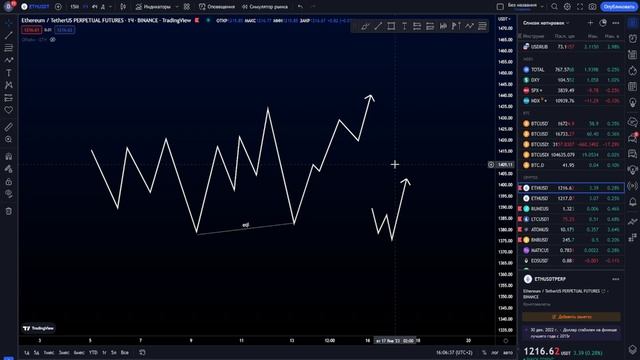
Task: Delete drawings with trash icon
Action: [x=9, y=211]
